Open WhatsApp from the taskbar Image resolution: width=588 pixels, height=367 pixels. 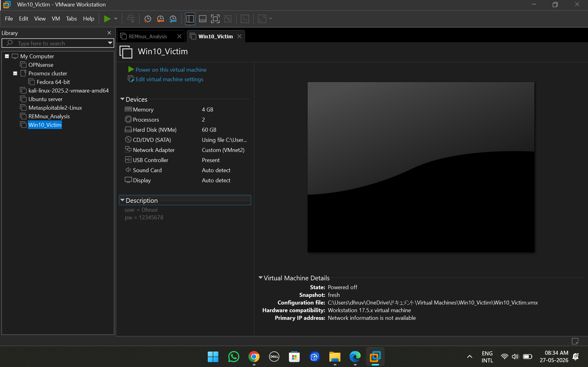[233, 357]
